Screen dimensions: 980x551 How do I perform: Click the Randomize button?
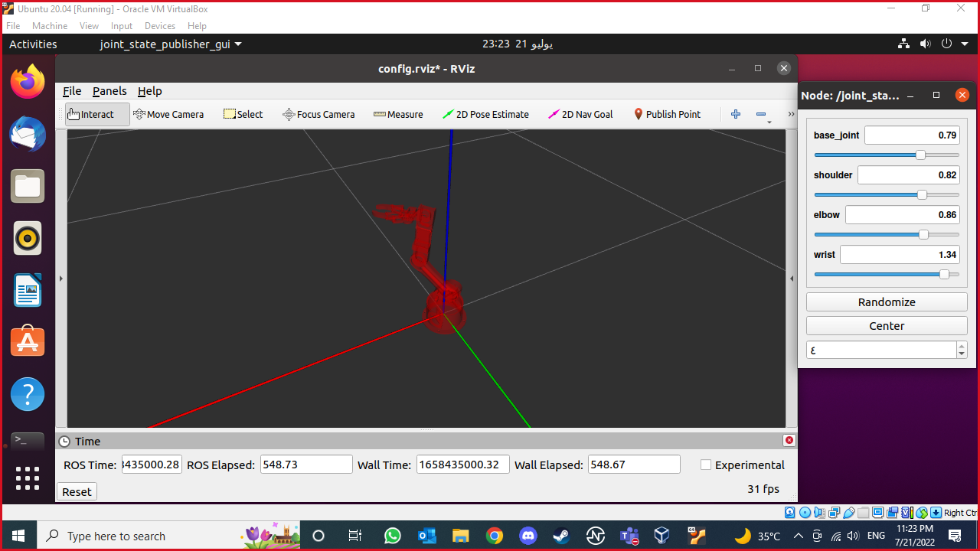(887, 302)
